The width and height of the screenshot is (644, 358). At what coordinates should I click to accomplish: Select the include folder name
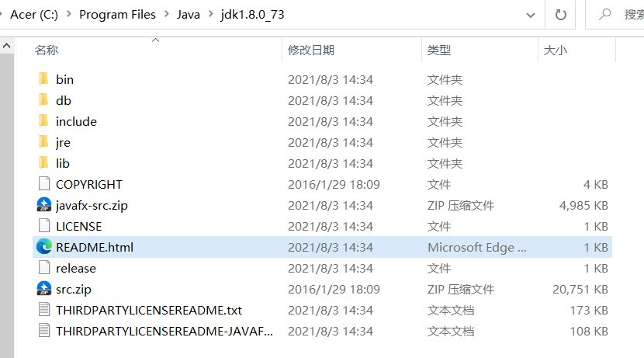(76, 121)
